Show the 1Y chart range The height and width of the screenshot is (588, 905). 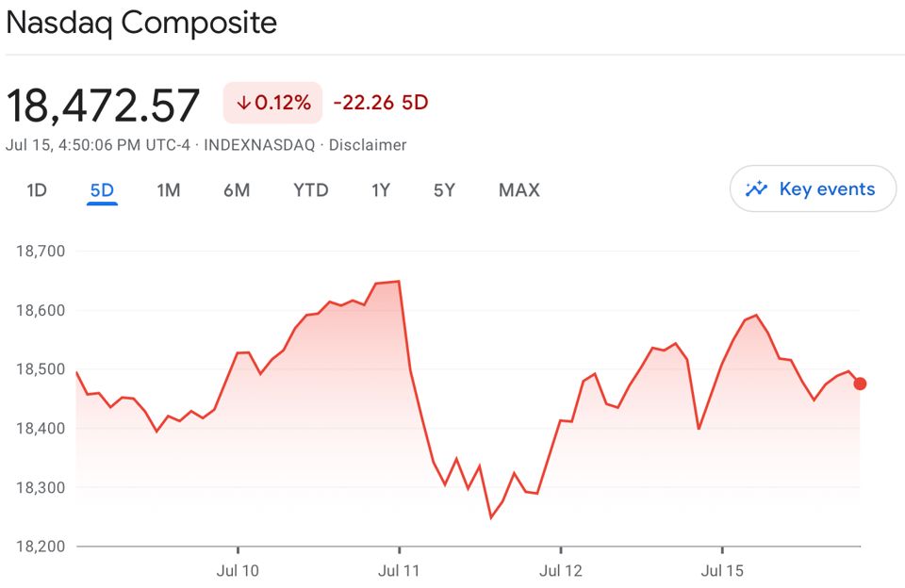pos(381,189)
